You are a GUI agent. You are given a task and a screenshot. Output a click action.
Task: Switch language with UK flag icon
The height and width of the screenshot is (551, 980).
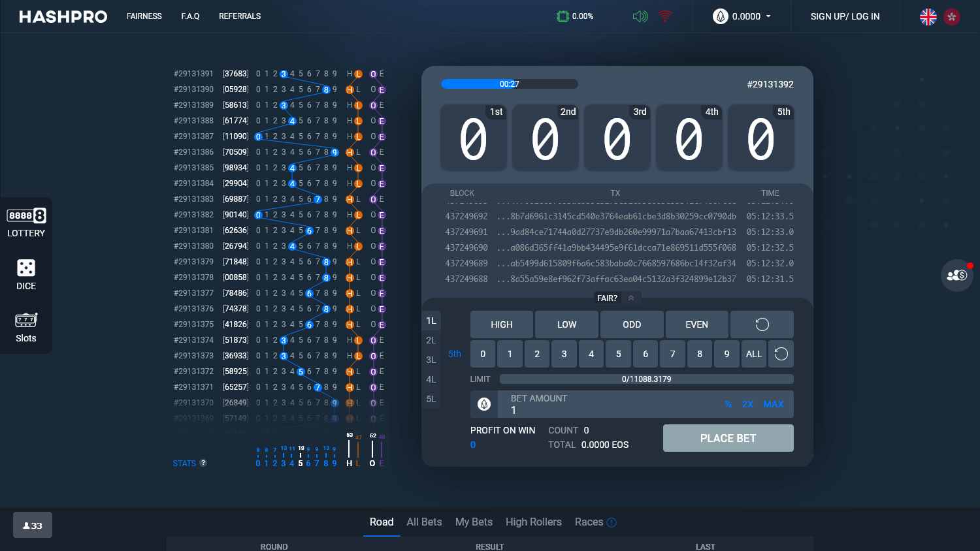[928, 16]
